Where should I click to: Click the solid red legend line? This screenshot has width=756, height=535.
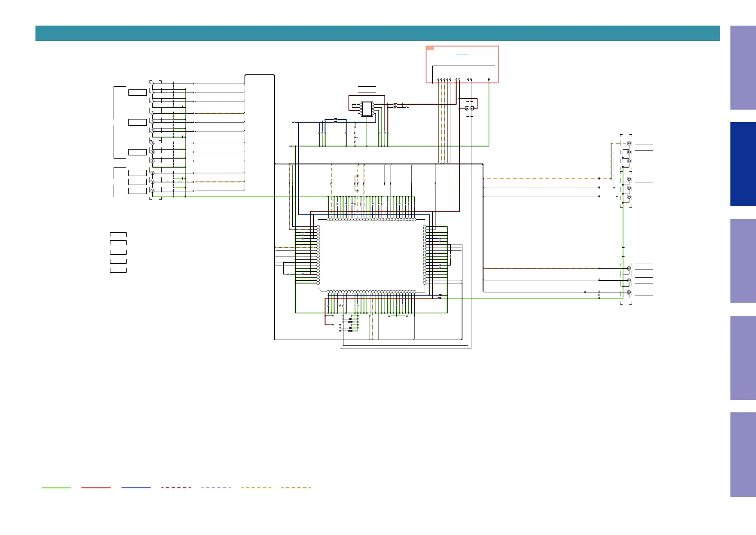tap(96, 487)
